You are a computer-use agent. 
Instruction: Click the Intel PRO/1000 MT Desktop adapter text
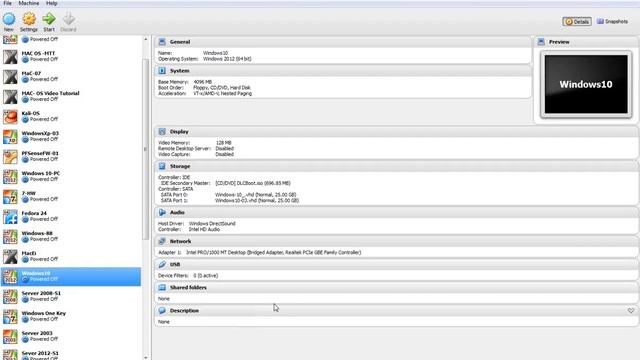[273, 253]
